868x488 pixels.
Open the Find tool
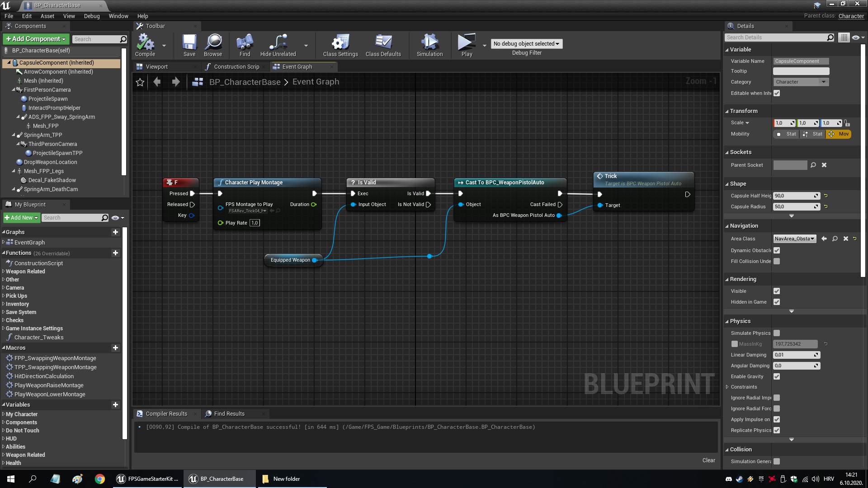244,44
